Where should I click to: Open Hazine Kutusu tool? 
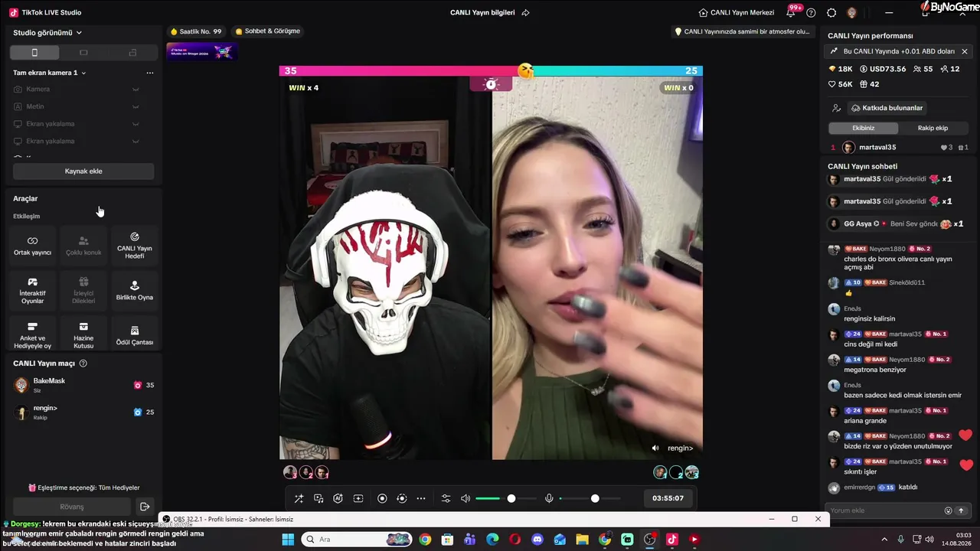[x=83, y=335]
